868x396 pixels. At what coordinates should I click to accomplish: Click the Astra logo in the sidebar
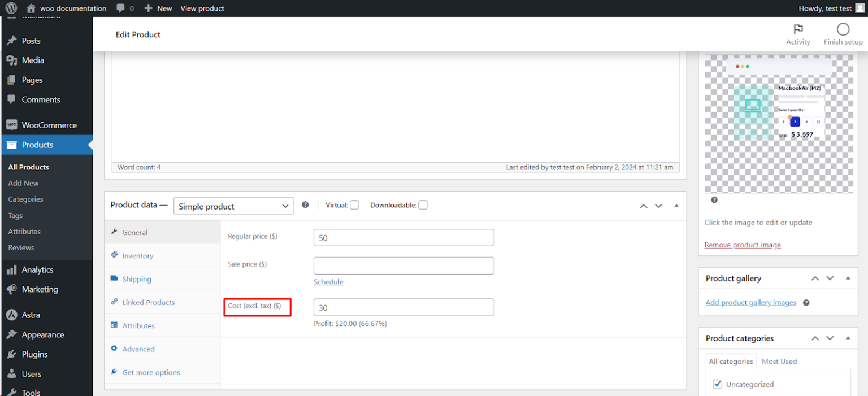[x=11, y=315]
